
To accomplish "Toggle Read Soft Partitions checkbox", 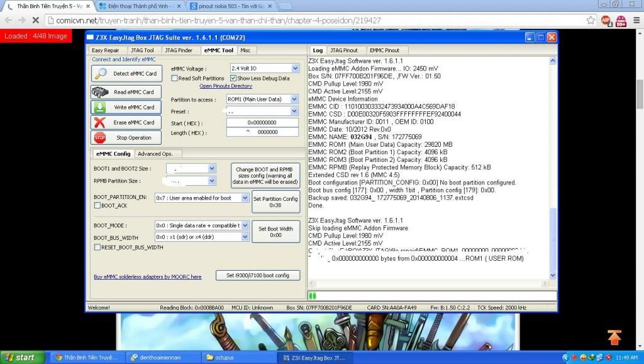I will pos(175,78).
